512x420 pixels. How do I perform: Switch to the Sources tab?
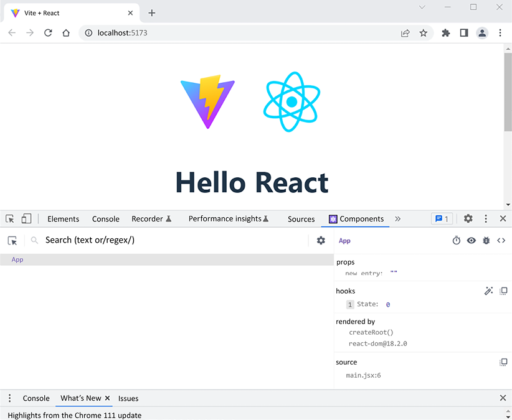coord(301,219)
